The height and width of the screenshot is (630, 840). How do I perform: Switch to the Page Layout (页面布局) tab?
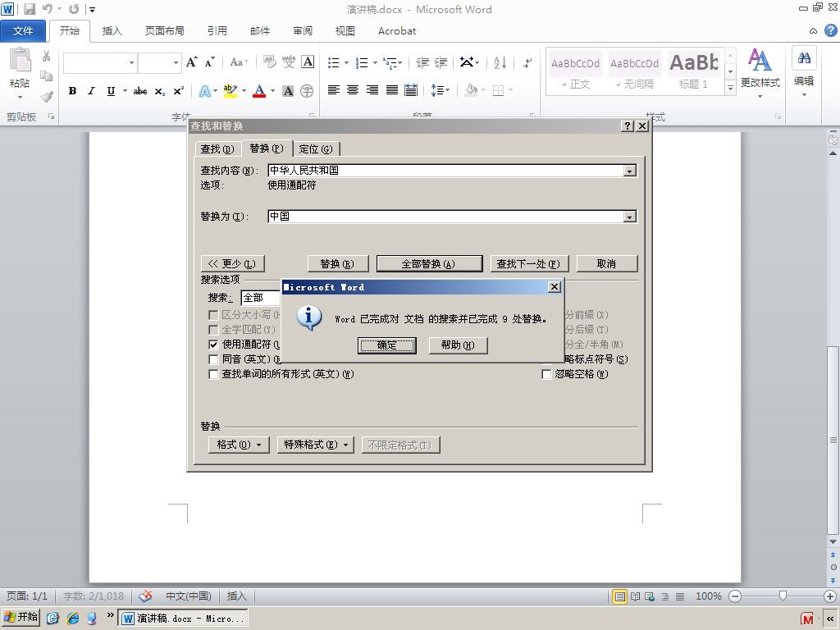point(164,31)
